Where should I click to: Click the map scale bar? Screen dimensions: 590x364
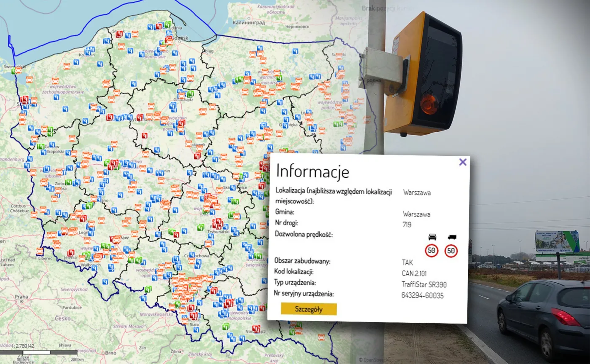pyautogui.click(x=39, y=352)
